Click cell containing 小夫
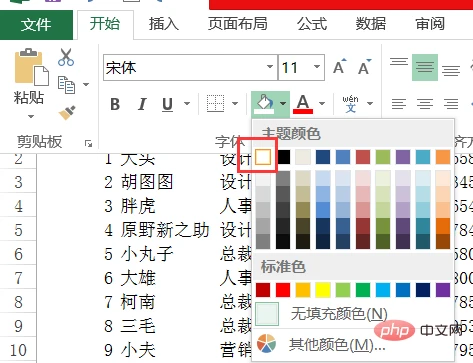Image resolution: width=473 pixels, height=363 pixels. click(x=138, y=350)
